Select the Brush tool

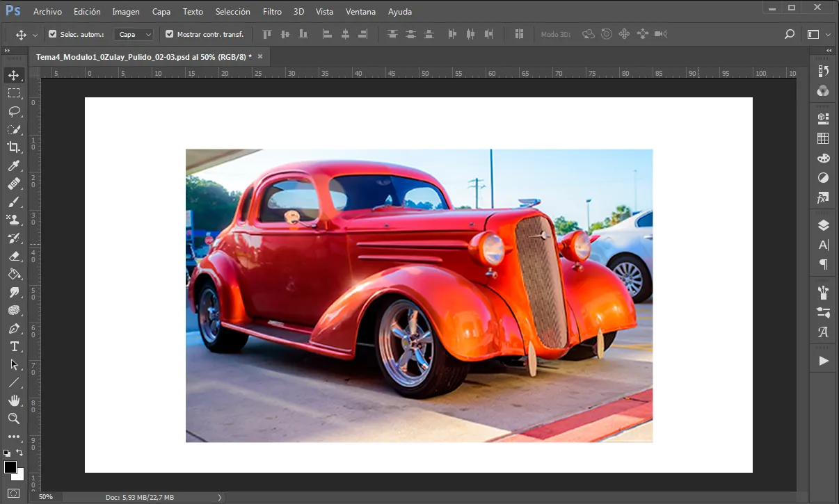click(14, 202)
